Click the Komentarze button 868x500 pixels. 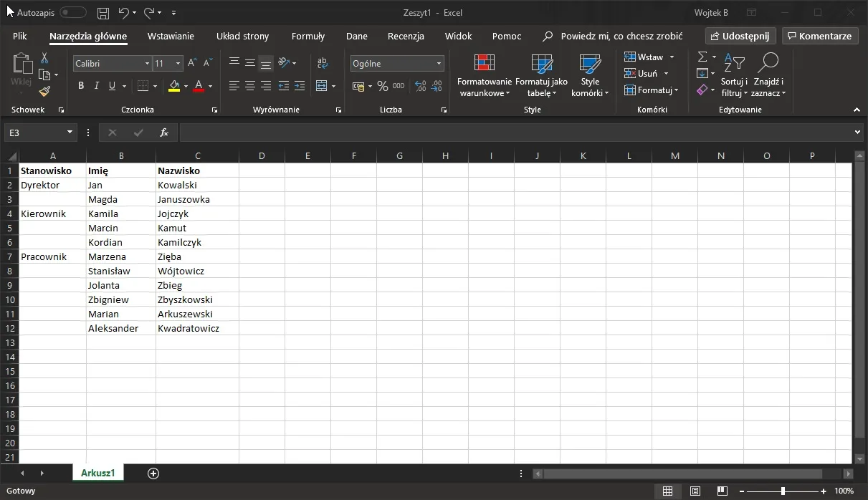pyautogui.click(x=819, y=36)
